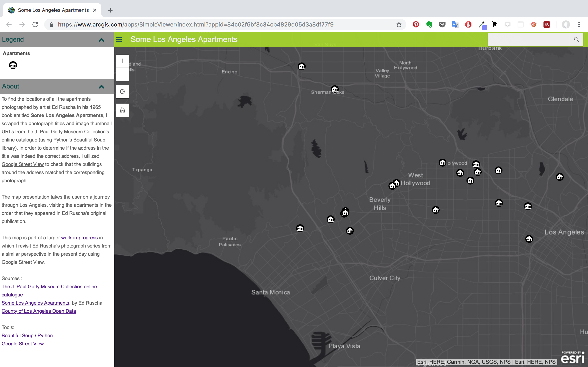588x367 pixels.
Task: Open the work-in-progress link
Action: [79, 238]
